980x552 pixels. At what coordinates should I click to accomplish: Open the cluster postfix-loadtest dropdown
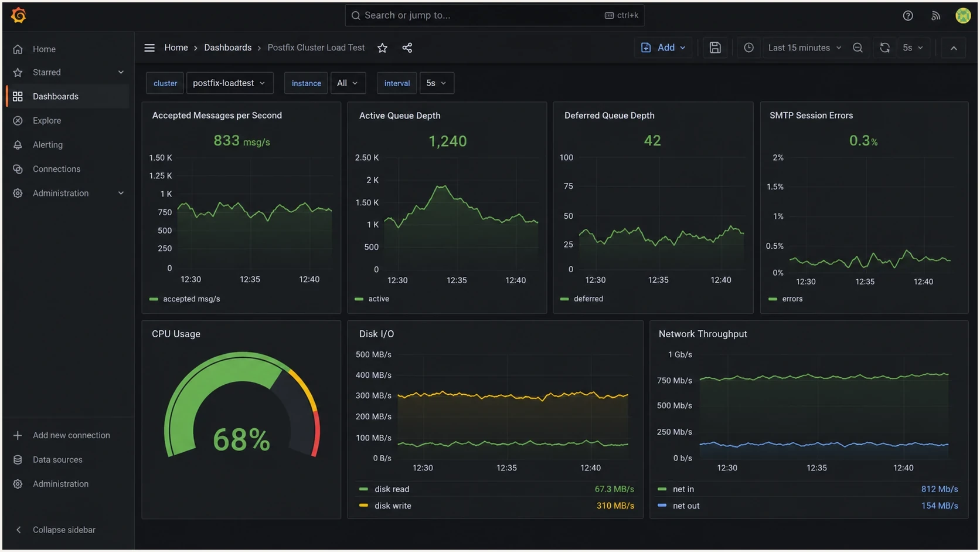click(230, 83)
